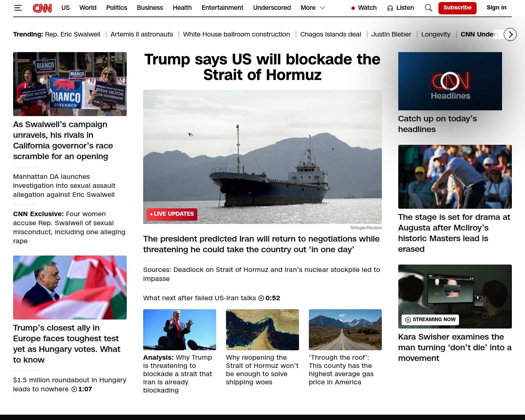Click the Listen headphones button

[401, 8]
